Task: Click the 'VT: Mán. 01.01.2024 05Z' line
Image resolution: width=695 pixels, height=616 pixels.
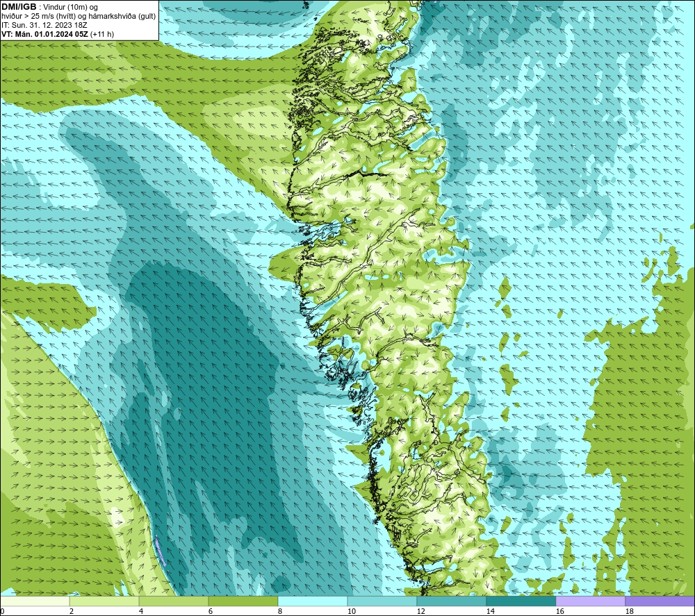Action: click(44, 34)
